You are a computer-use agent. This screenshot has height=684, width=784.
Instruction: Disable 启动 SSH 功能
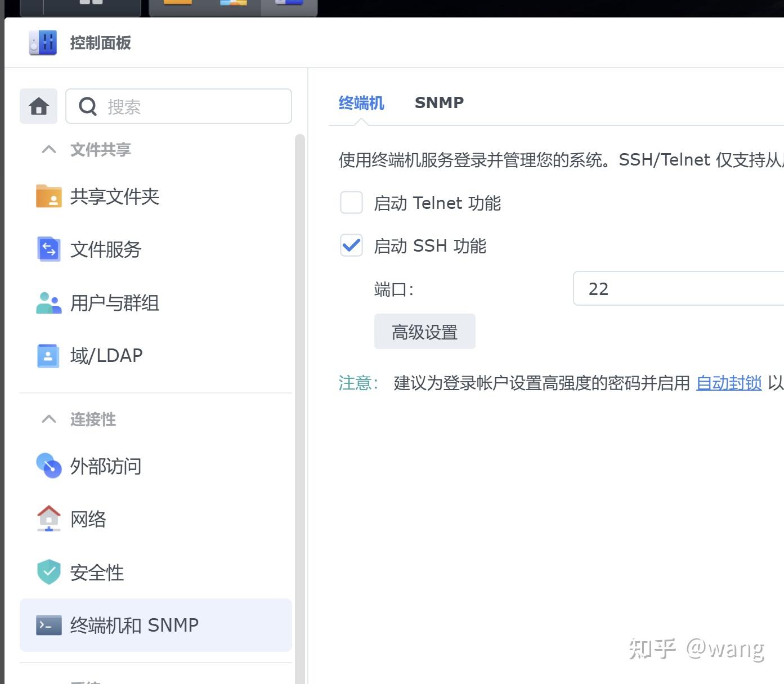(x=351, y=245)
